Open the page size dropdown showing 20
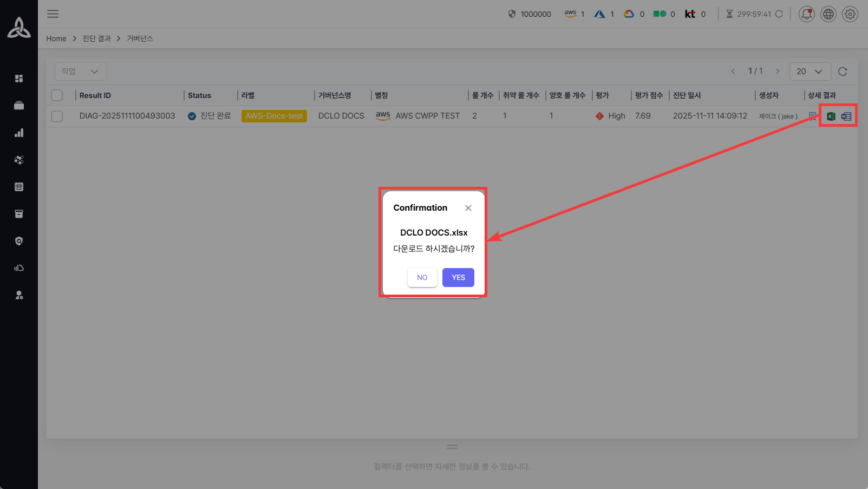 pyautogui.click(x=810, y=71)
